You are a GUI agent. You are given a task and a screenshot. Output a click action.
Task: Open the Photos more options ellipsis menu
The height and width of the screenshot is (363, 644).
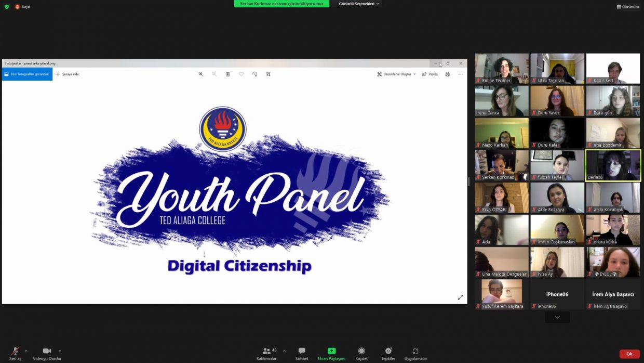461,74
